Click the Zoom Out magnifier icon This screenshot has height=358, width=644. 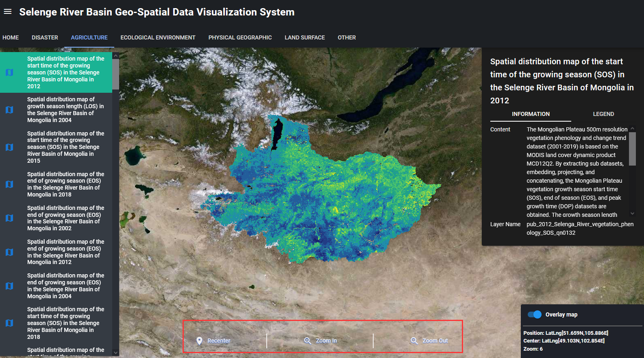click(x=414, y=341)
